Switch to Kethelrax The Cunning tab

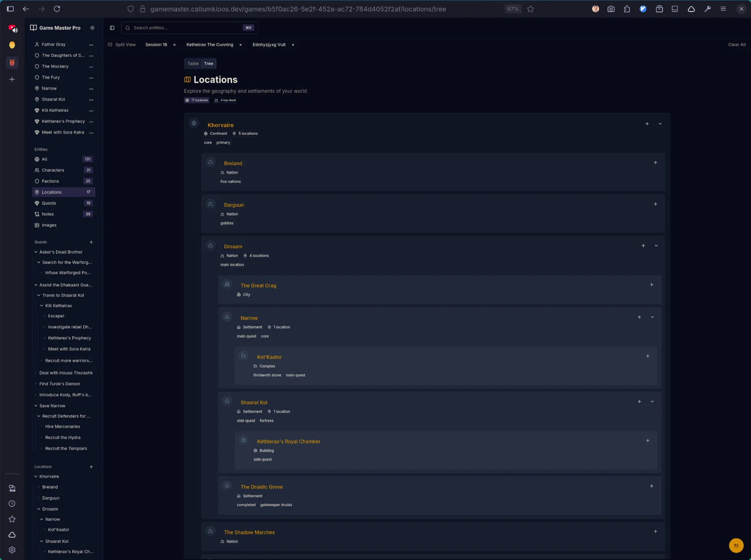click(209, 45)
